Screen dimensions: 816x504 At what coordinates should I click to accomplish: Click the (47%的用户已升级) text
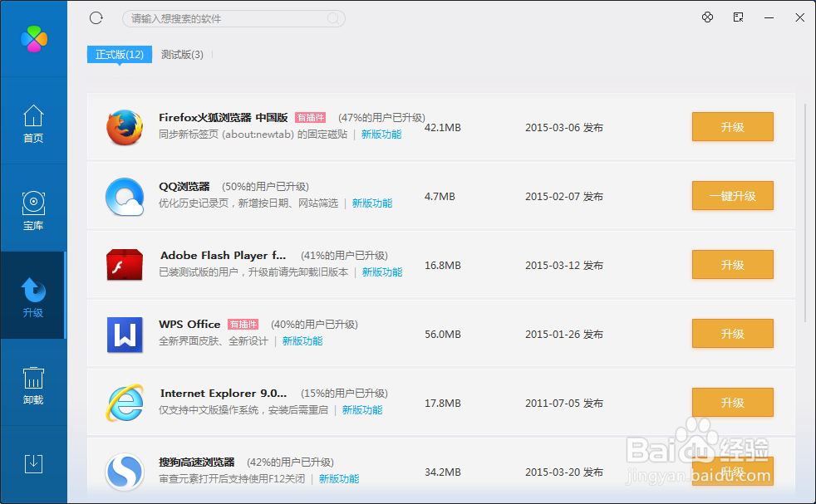tap(381, 118)
